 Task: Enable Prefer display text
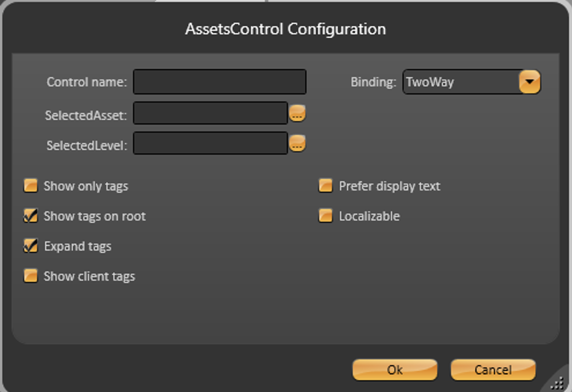[326, 186]
